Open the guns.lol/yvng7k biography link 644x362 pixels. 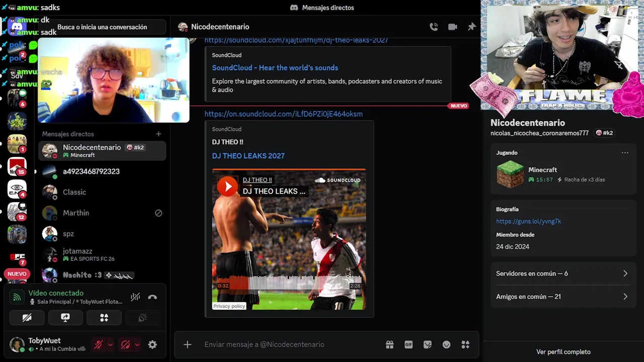pyautogui.click(x=528, y=221)
